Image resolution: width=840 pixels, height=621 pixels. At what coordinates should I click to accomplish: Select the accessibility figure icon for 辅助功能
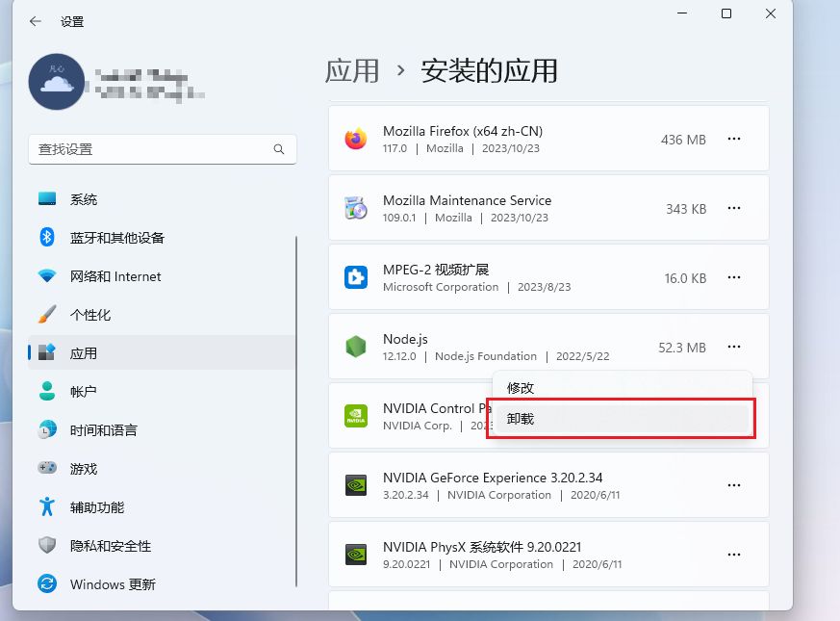coord(47,506)
